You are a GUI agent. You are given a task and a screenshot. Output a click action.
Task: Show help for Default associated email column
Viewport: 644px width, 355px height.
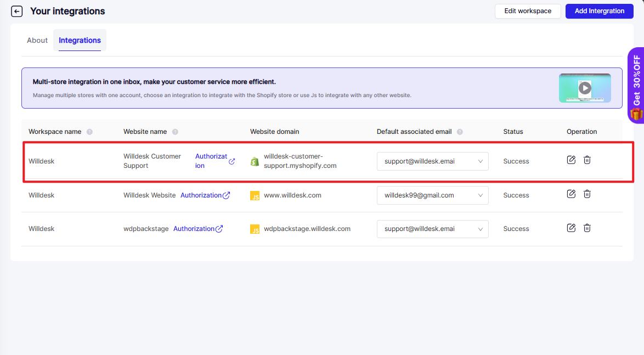coord(460,132)
